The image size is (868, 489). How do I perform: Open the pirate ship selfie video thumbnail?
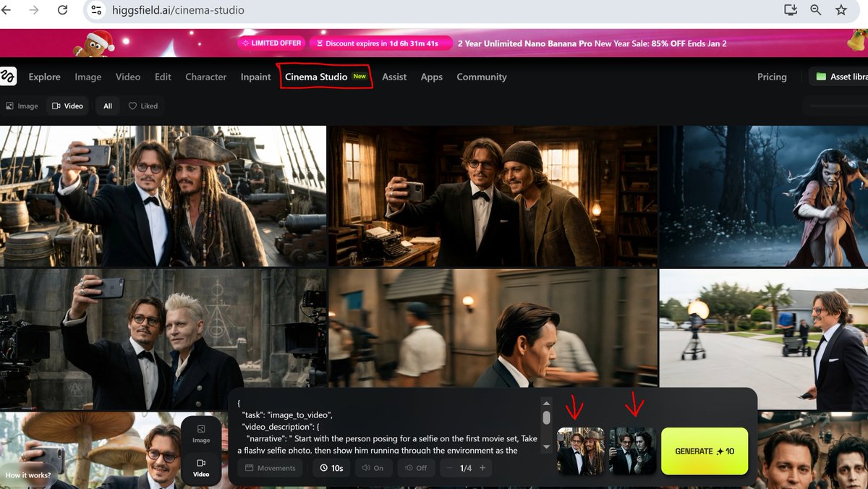pyautogui.click(x=163, y=196)
